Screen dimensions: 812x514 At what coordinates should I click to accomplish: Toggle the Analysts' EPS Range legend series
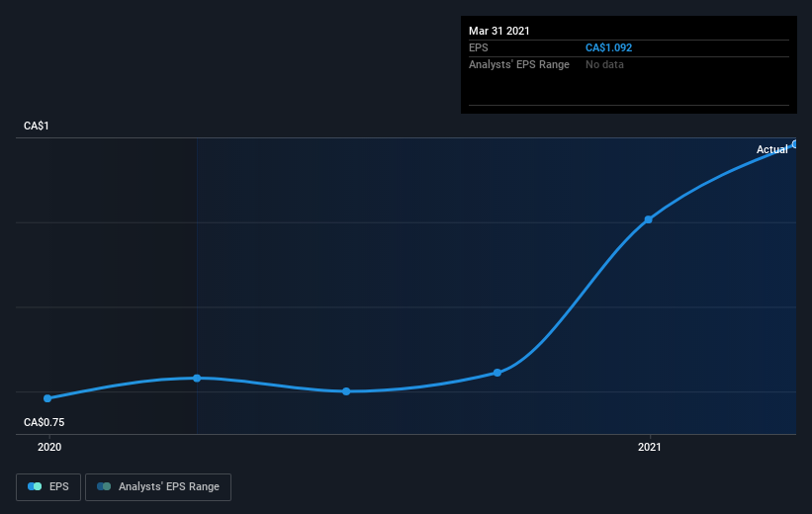[158, 486]
